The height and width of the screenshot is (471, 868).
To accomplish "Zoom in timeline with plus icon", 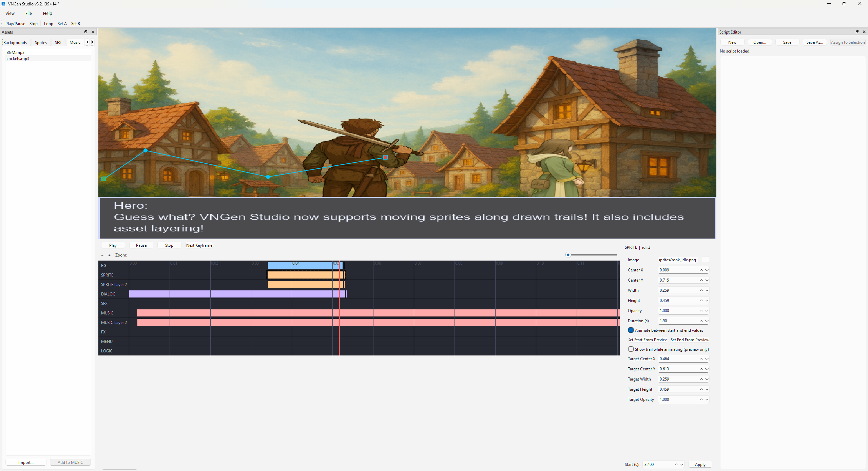I will pos(109,255).
